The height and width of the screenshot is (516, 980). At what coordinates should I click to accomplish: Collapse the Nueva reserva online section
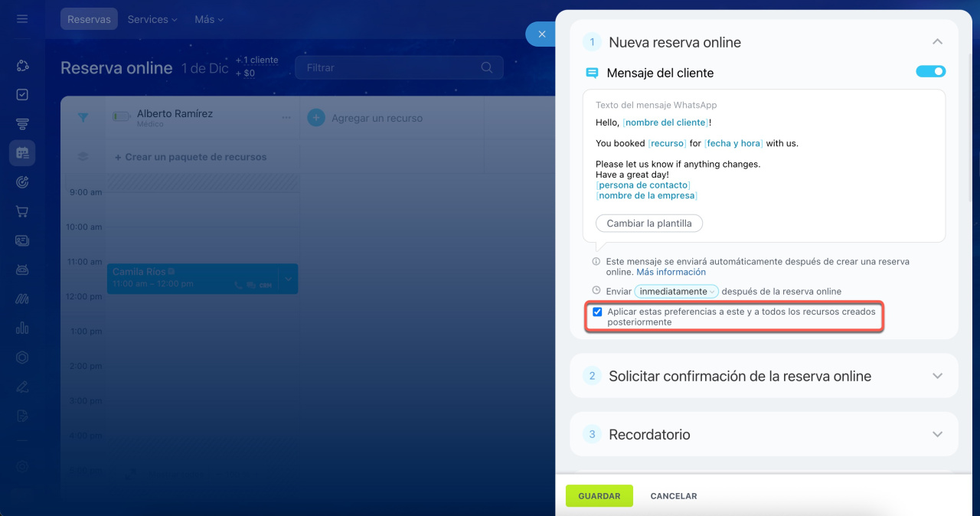click(937, 42)
